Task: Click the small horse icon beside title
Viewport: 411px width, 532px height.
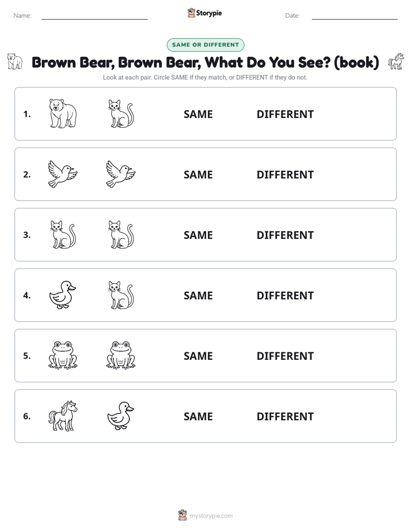Action: [x=396, y=62]
